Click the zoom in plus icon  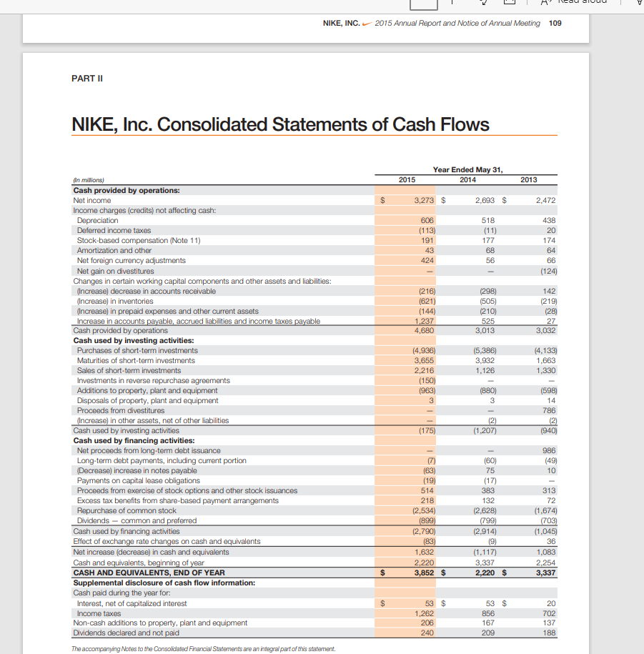[453, 4]
